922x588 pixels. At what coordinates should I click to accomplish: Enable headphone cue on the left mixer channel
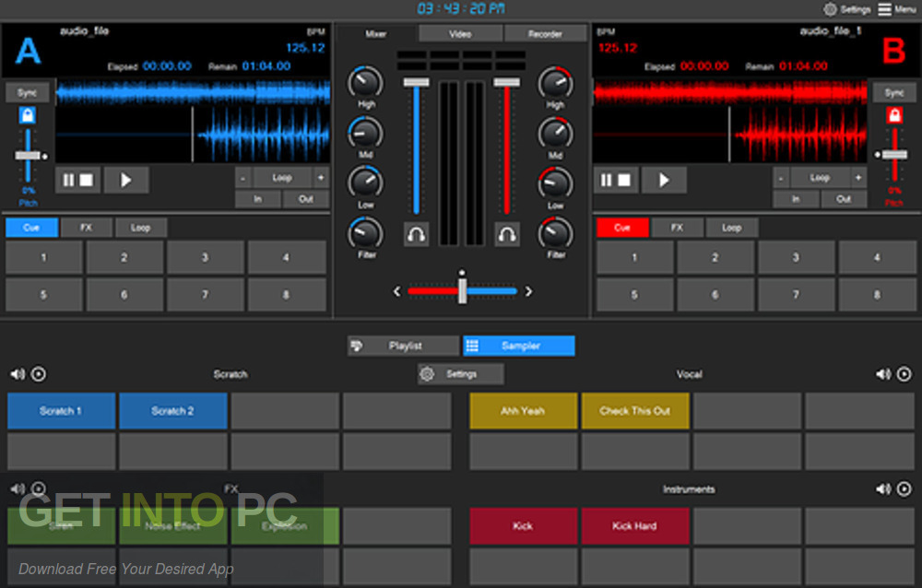coord(417,234)
